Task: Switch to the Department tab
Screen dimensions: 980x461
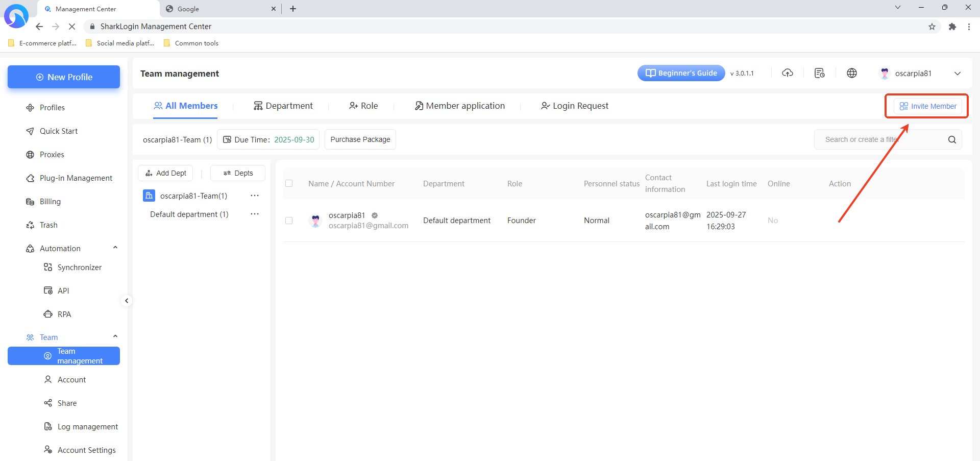Action: click(x=283, y=106)
